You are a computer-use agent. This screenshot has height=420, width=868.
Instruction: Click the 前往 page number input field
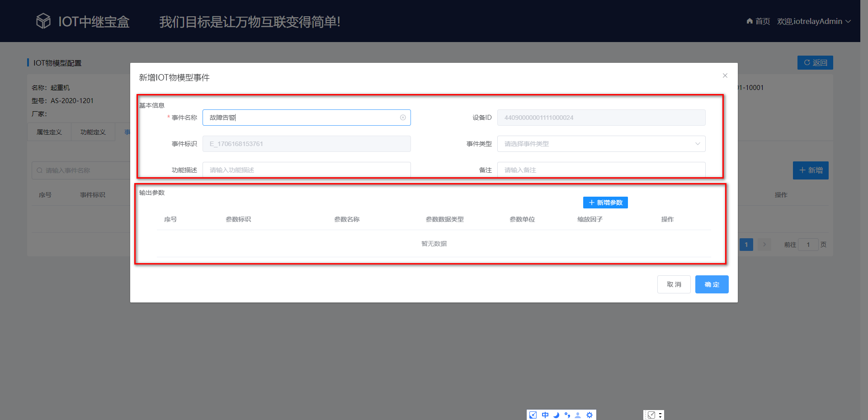point(808,244)
